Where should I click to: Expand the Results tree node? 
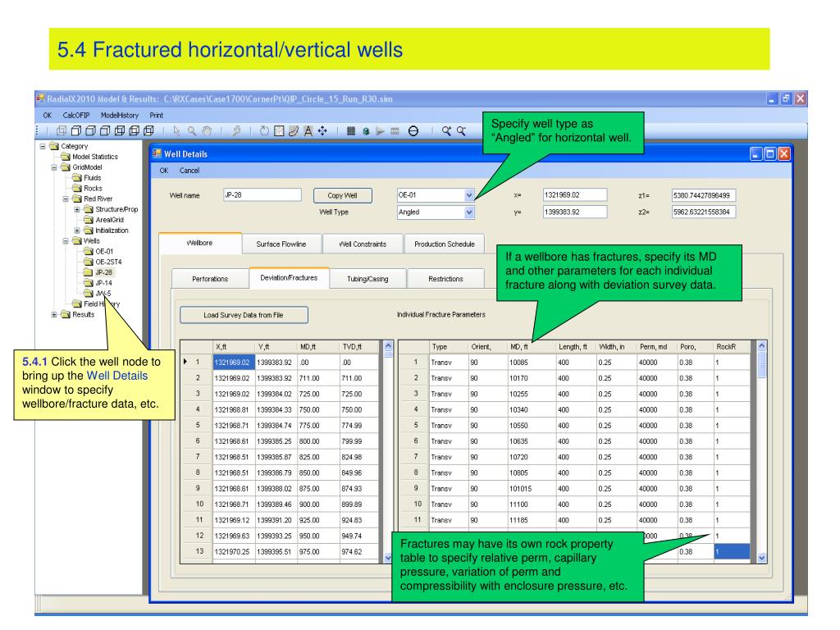(54, 314)
